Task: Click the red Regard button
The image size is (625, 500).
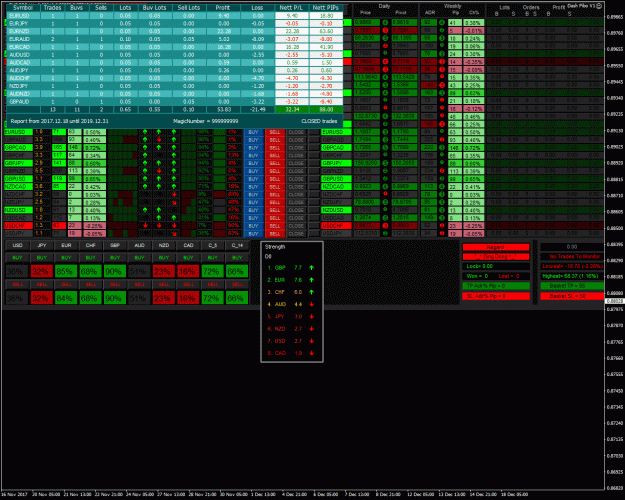Action: 496,247
